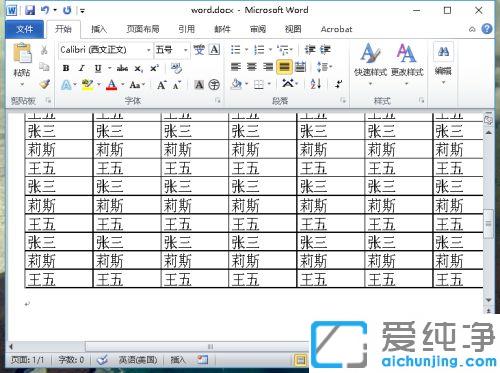Viewport: 500px width, 373px height.
Task: Toggle Strikethrough abc formatting
Action: pos(122,68)
